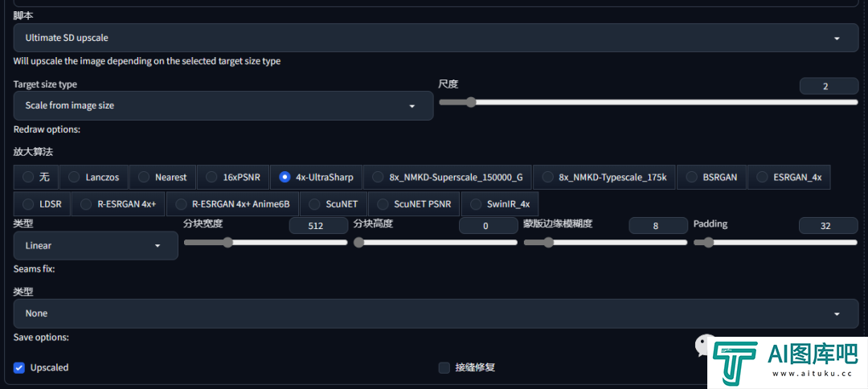
Task: Select the BSRGAN upscaler
Action: coord(711,177)
